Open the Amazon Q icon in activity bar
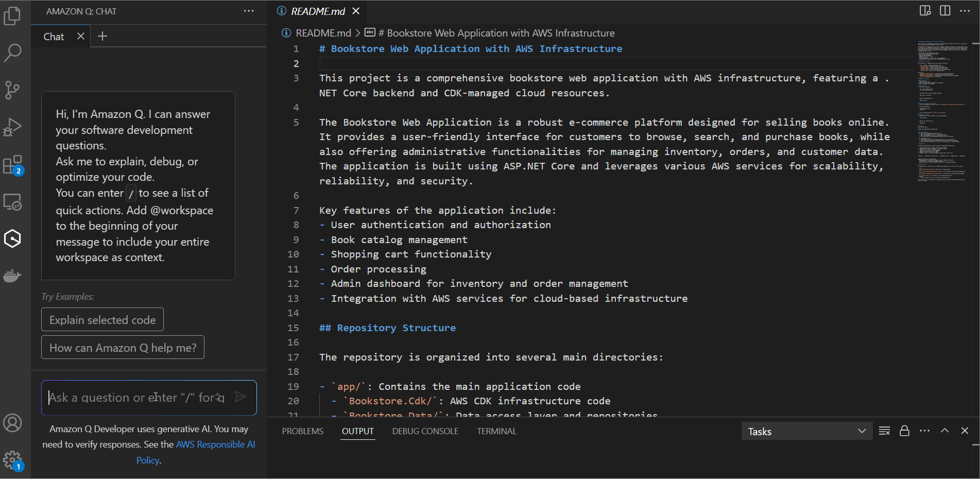Screen dimensions: 980x479 click(x=12, y=238)
